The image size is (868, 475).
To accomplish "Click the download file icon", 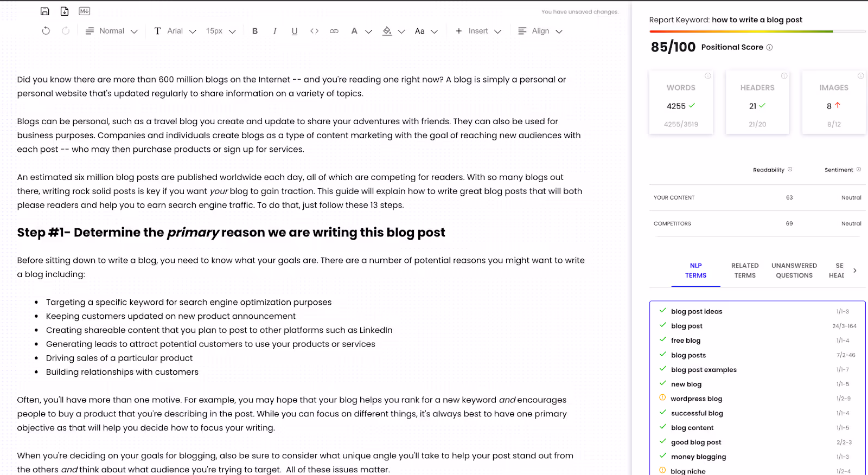I will point(65,11).
